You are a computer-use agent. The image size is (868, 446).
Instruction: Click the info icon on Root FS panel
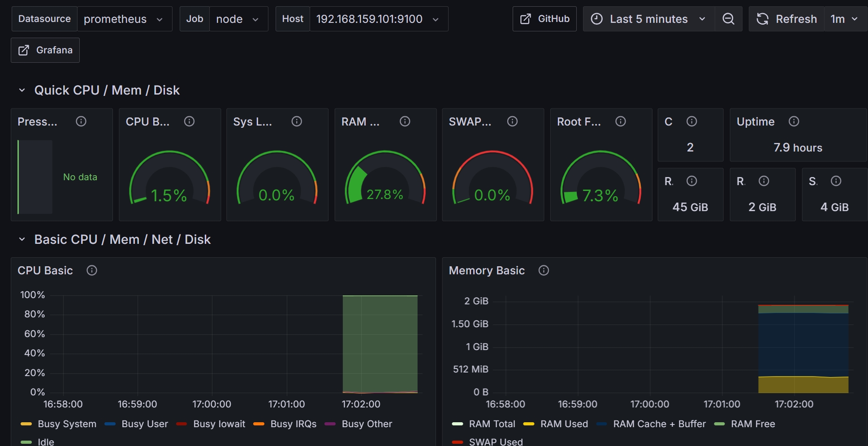621,121
